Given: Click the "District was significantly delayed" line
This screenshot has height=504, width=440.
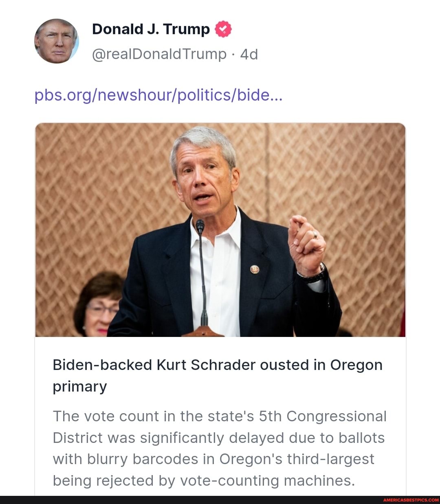Looking at the screenshot, I should tap(219, 438).
